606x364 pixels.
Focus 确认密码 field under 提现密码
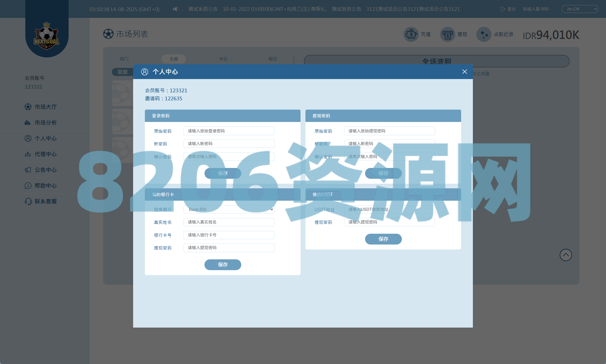(389, 157)
